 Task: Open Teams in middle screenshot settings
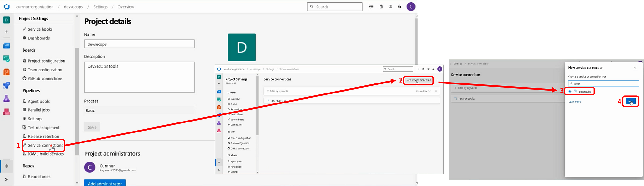point(232,104)
